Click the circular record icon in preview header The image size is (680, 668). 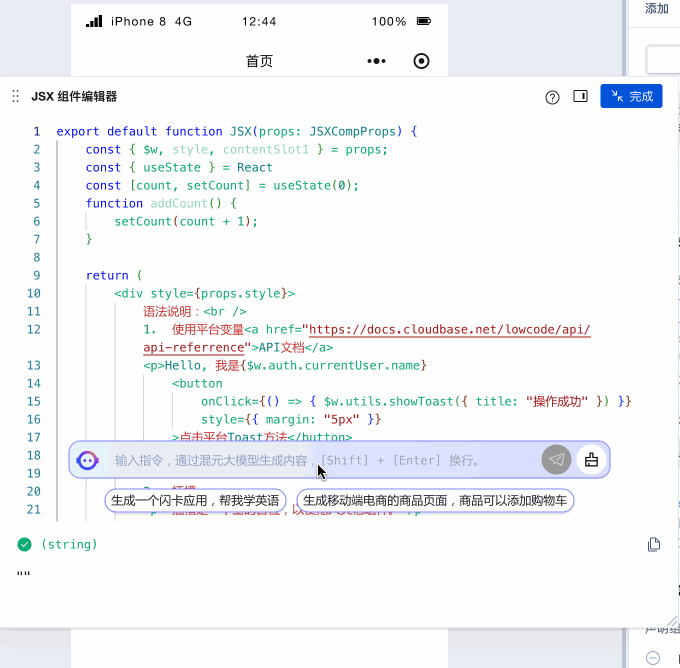421,61
